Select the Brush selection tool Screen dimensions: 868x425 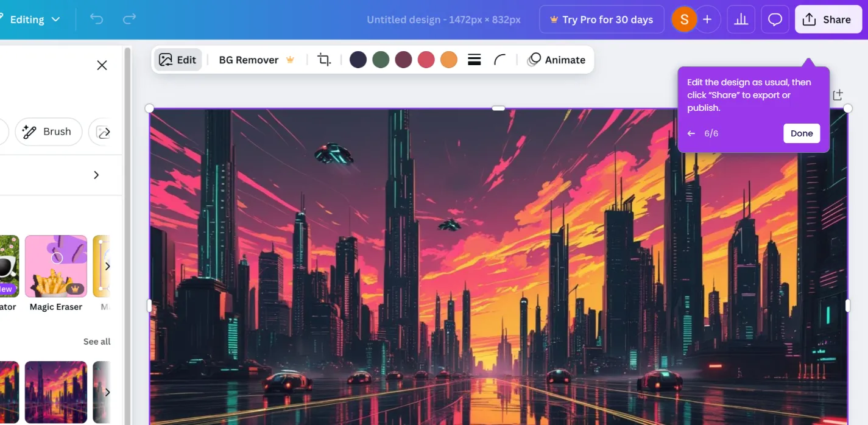[49, 132]
